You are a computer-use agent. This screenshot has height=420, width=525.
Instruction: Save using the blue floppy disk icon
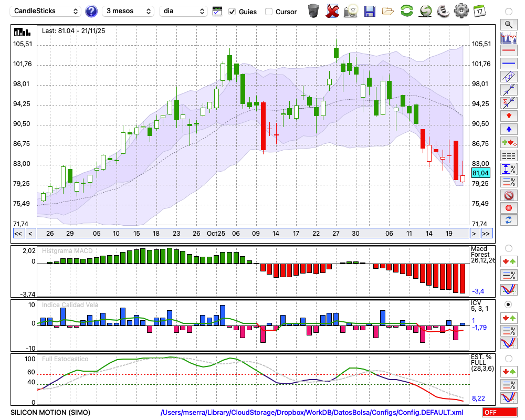pos(370,12)
